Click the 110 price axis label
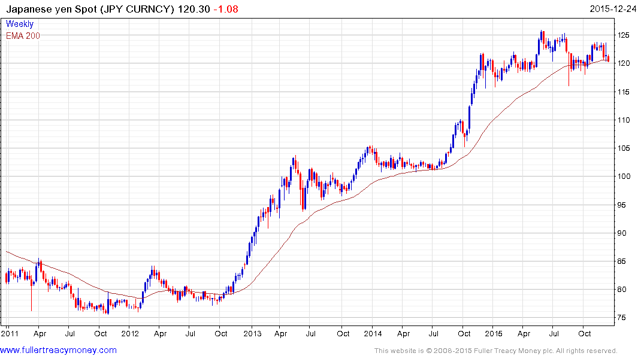Screen dimensions: 644x359 pyautogui.click(x=624, y=120)
